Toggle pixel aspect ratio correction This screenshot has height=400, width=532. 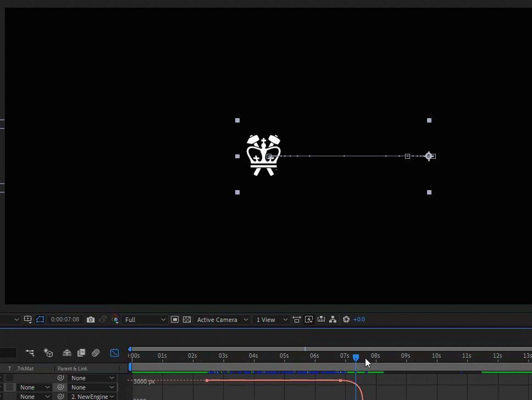(x=297, y=320)
